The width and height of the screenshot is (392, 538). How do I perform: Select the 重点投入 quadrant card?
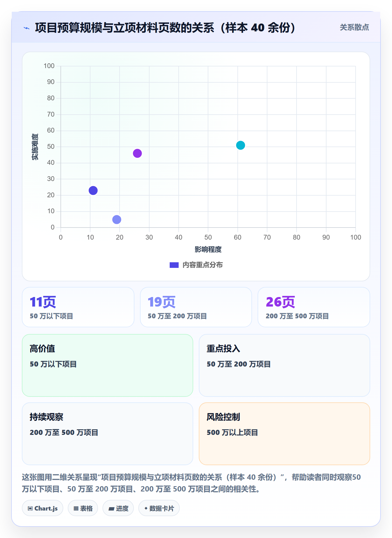coord(284,365)
